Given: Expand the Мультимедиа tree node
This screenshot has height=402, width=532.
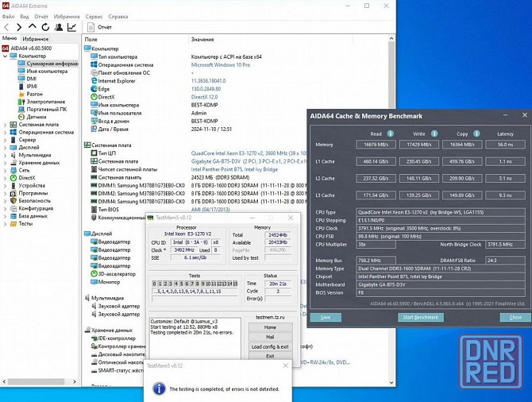Looking at the screenshot, I should [x=5, y=155].
